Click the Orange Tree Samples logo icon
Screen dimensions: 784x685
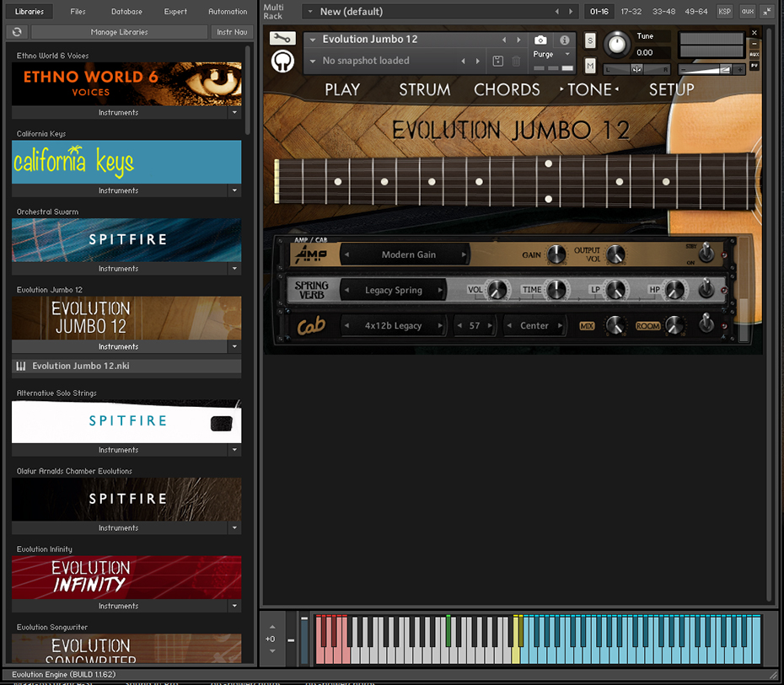pos(282,62)
